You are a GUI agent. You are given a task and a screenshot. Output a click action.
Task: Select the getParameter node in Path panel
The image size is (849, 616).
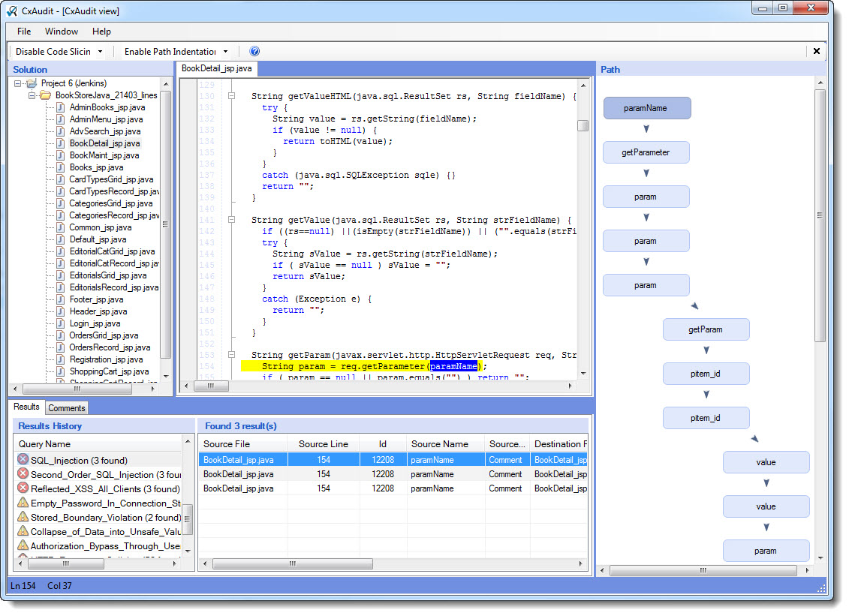coord(646,152)
